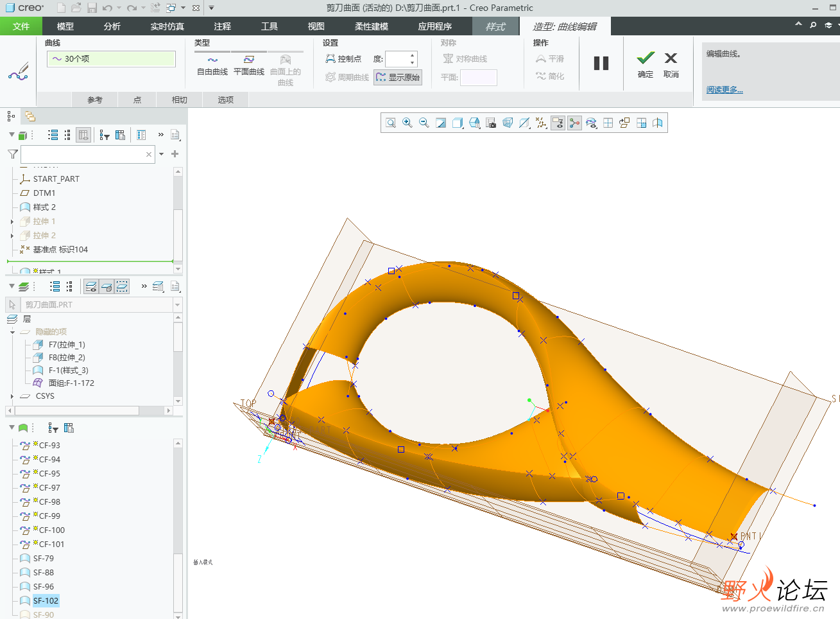
Task: Toggle tree columns display icon in model tree toolbar
Action: [x=83, y=135]
